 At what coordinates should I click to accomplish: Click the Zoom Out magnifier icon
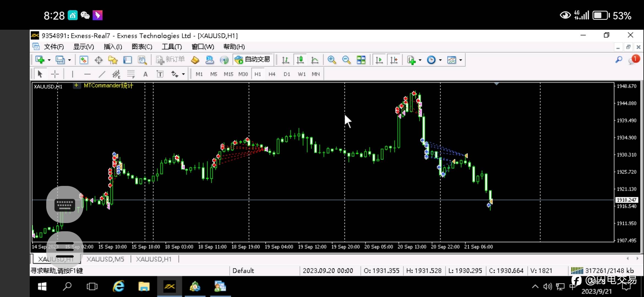pyautogui.click(x=346, y=60)
